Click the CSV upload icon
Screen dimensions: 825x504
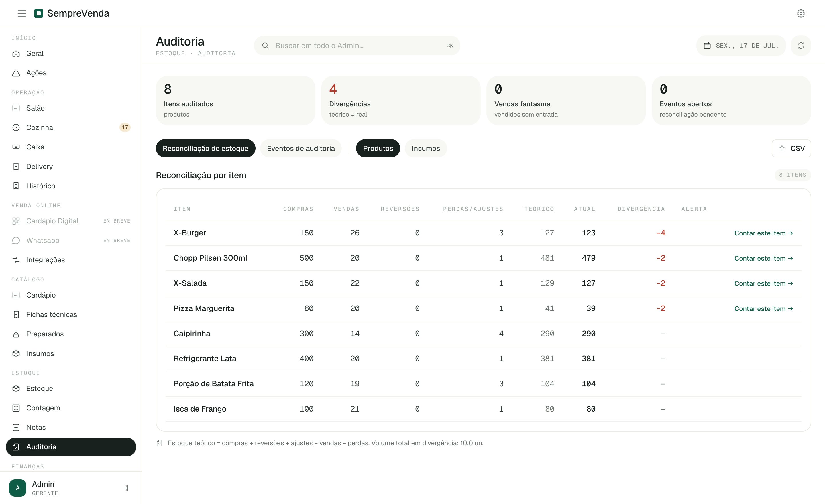pyautogui.click(x=782, y=148)
